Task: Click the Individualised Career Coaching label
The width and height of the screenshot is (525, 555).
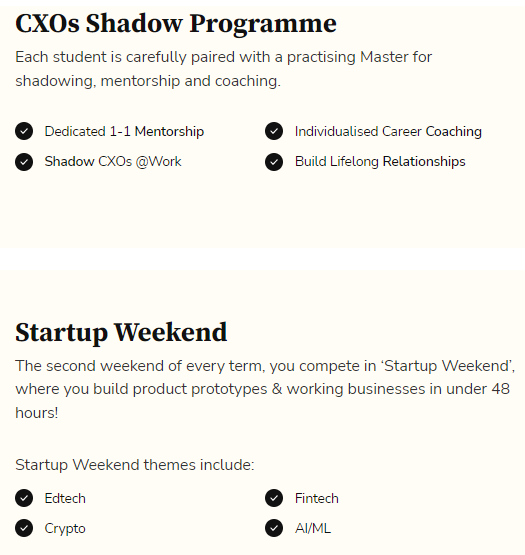Action: [x=388, y=131]
